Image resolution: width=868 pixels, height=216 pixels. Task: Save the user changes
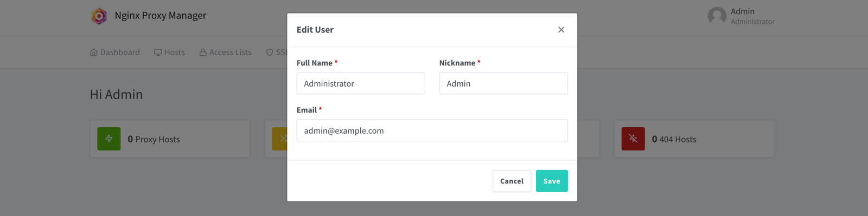(552, 181)
